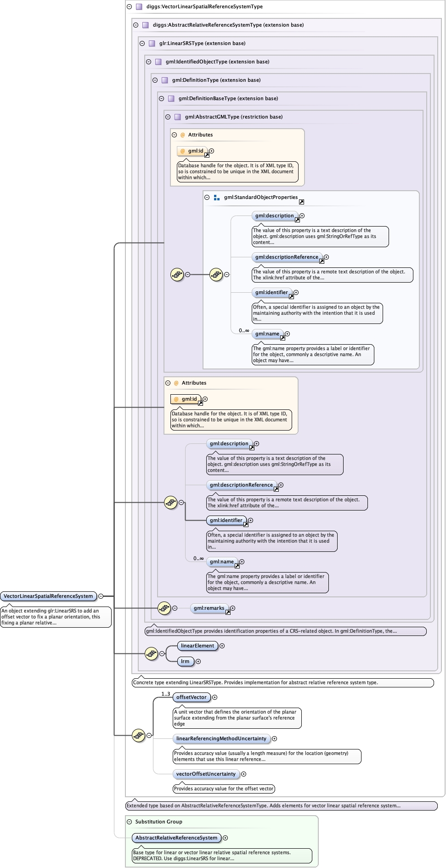This screenshot has height=868, width=446.
Task: Expand the lrm element
Action: coord(198,661)
